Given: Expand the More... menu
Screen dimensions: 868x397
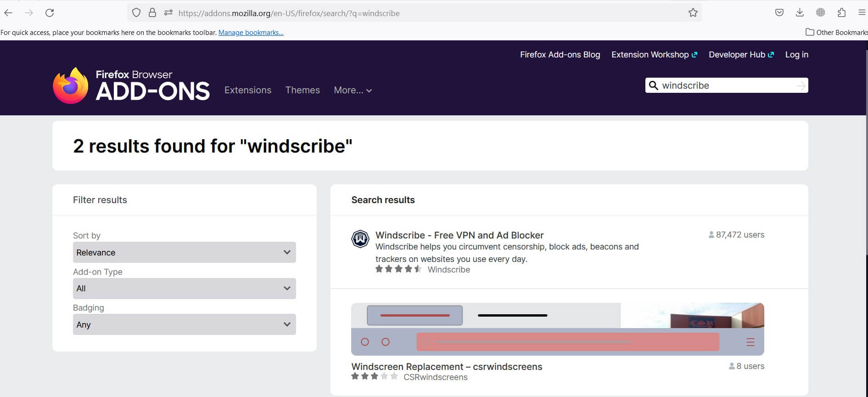Looking at the screenshot, I should pos(353,90).
